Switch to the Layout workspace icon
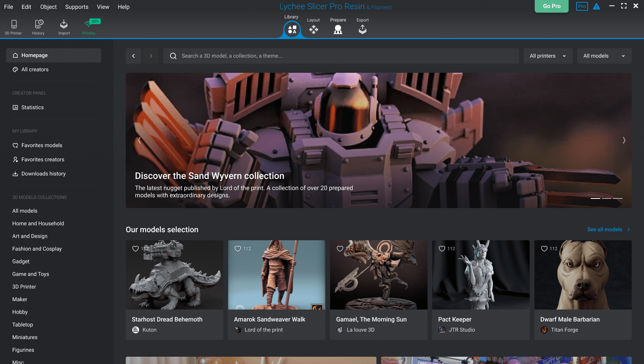This screenshot has height=364, width=644. point(314,30)
